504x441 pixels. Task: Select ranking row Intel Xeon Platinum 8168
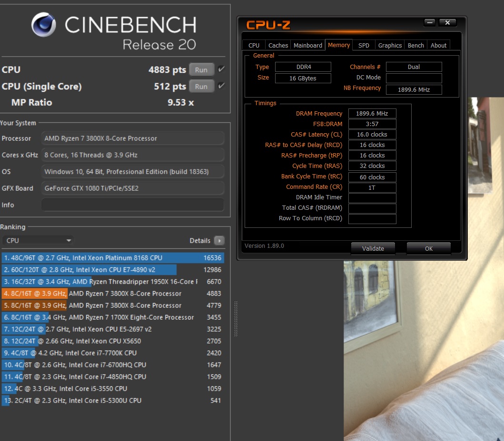[x=113, y=258]
